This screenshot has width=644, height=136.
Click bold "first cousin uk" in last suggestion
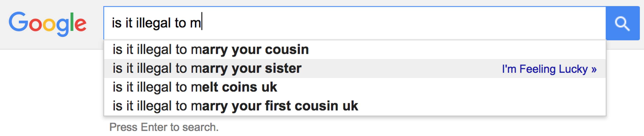click(x=311, y=106)
